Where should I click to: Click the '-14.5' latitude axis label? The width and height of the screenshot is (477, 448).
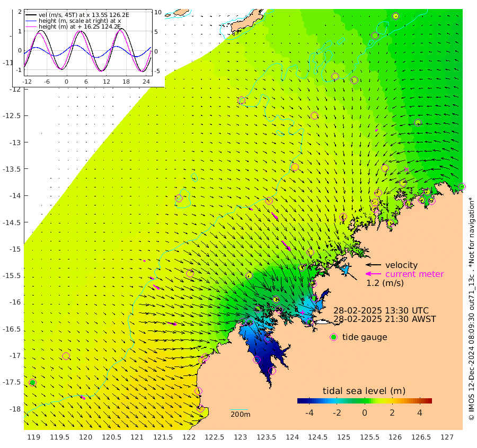coord(11,222)
